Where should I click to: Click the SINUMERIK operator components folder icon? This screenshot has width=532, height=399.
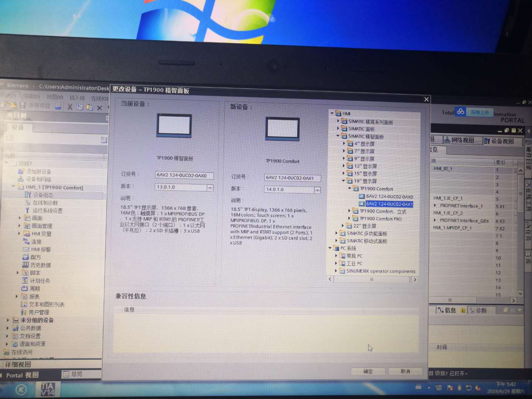[342, 271]
